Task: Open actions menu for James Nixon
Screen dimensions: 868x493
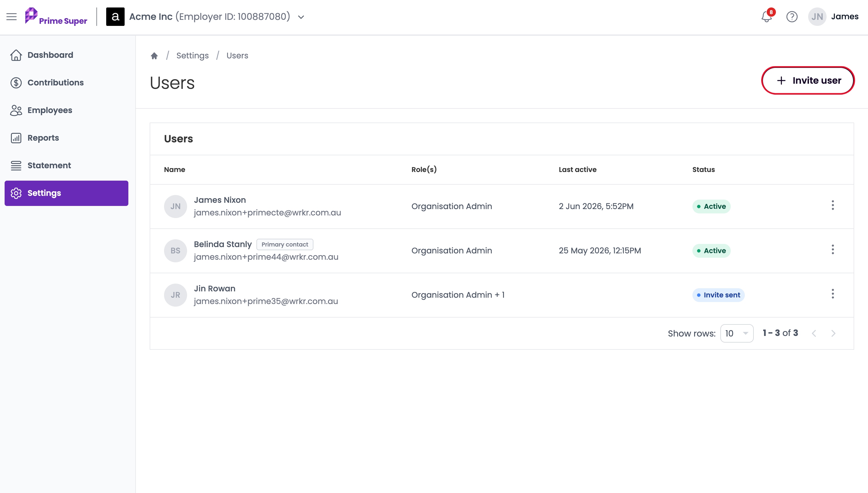Action: 833,205
